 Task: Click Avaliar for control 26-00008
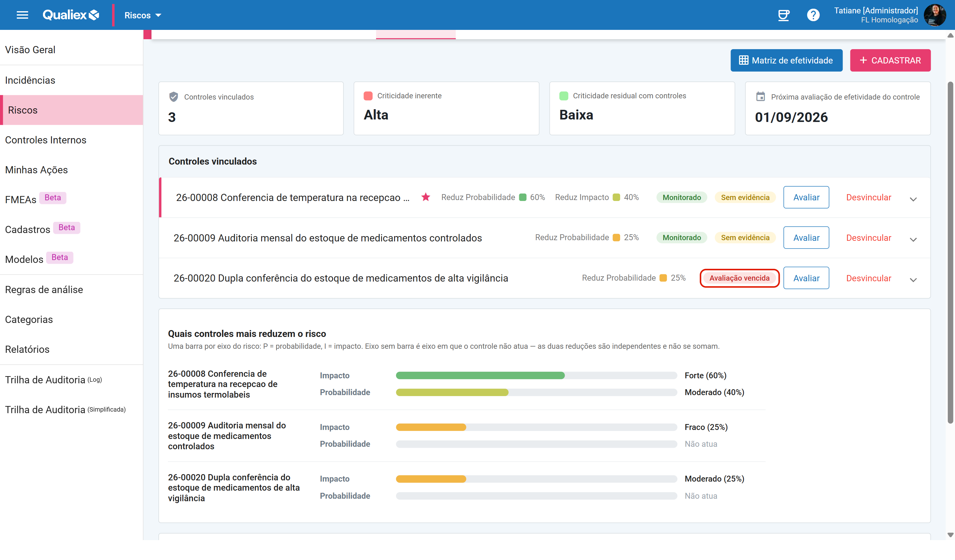[806, 198]
